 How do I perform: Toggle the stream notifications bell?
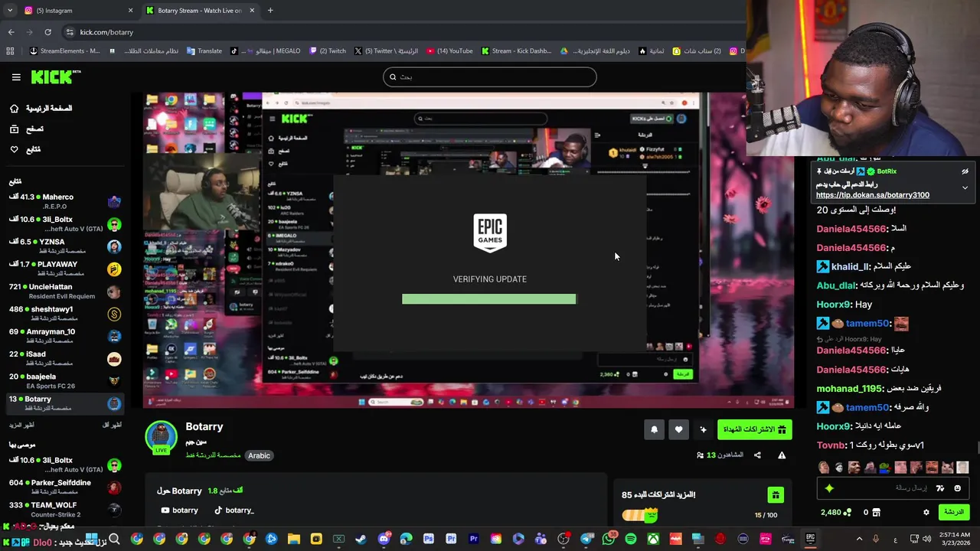pos(654,430)
